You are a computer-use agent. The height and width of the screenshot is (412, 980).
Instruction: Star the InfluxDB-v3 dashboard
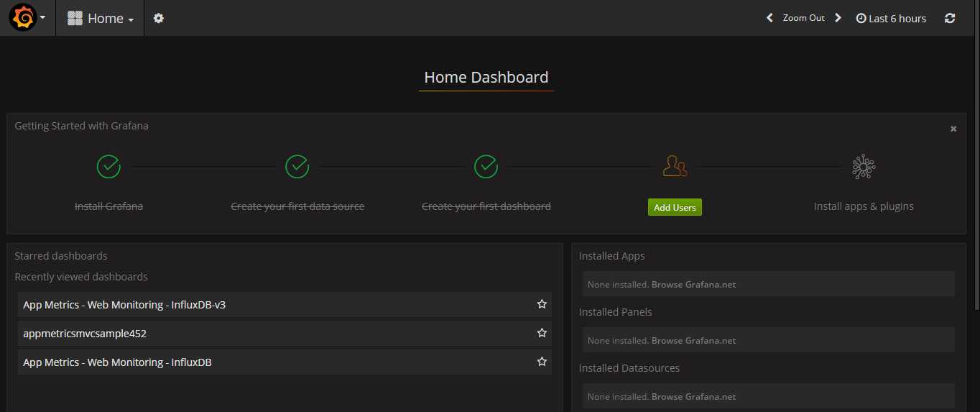tap(542, 304)
